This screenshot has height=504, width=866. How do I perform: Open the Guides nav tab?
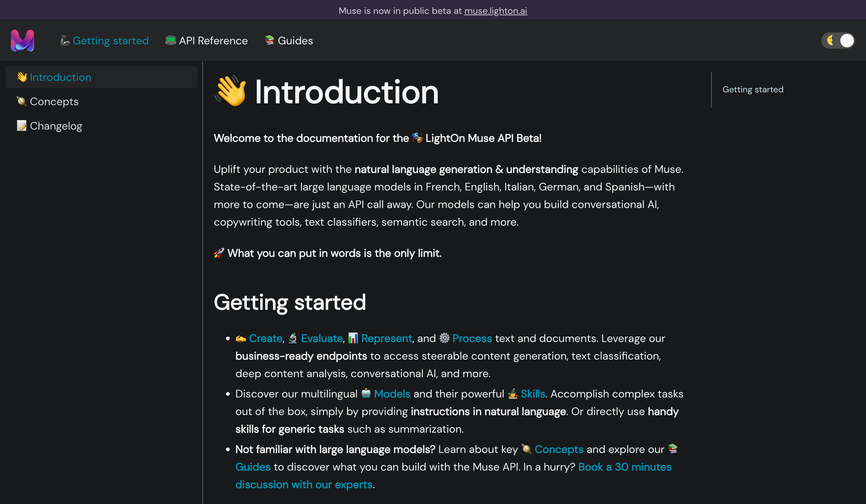[295, 41]
